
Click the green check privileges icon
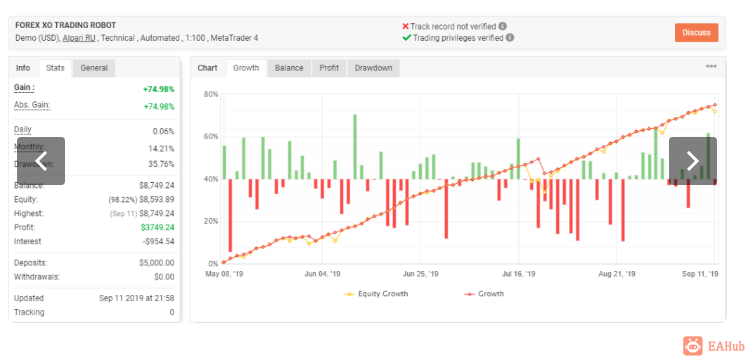pos(406,37)
